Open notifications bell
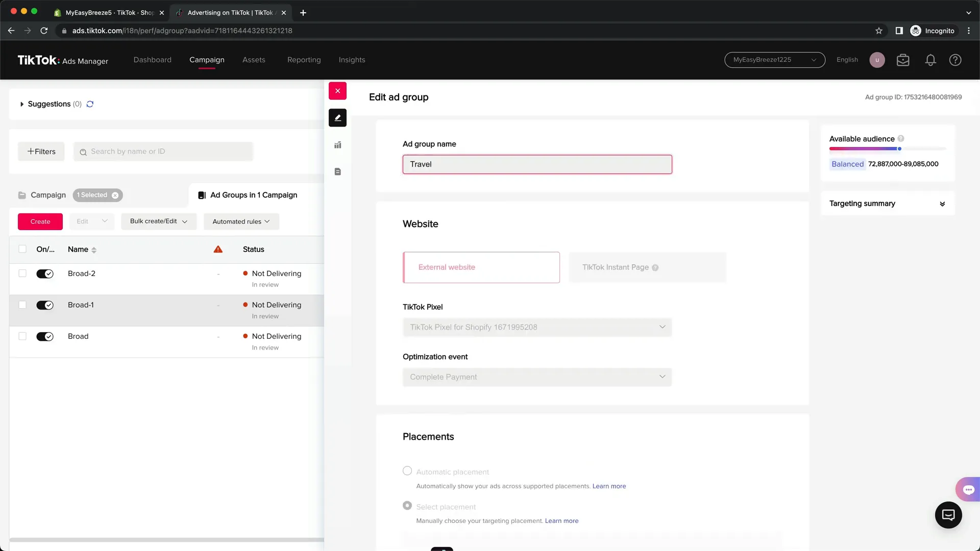980x551 pixels. pos(930,60)
